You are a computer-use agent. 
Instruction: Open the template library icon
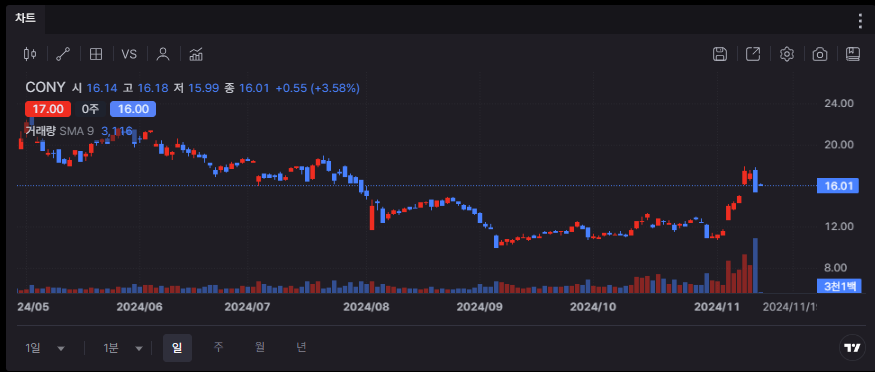853,54
